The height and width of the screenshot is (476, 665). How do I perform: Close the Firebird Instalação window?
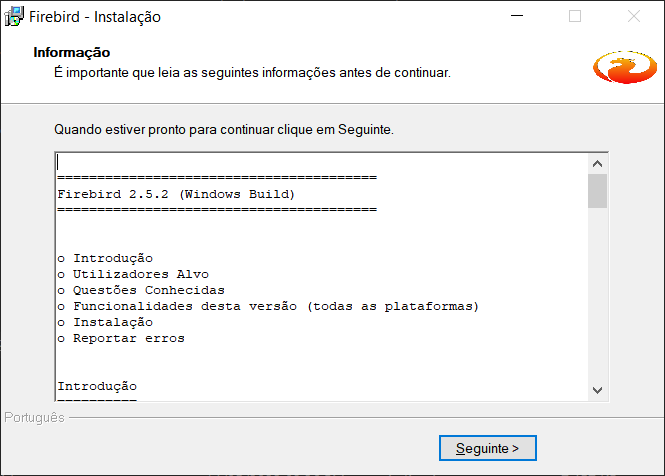tap(634, 17)
